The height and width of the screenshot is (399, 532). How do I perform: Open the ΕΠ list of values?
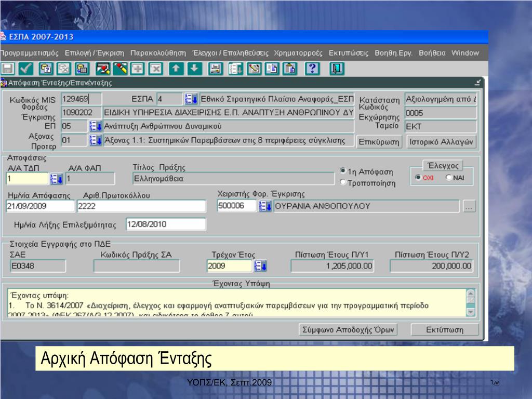[96, 126]
